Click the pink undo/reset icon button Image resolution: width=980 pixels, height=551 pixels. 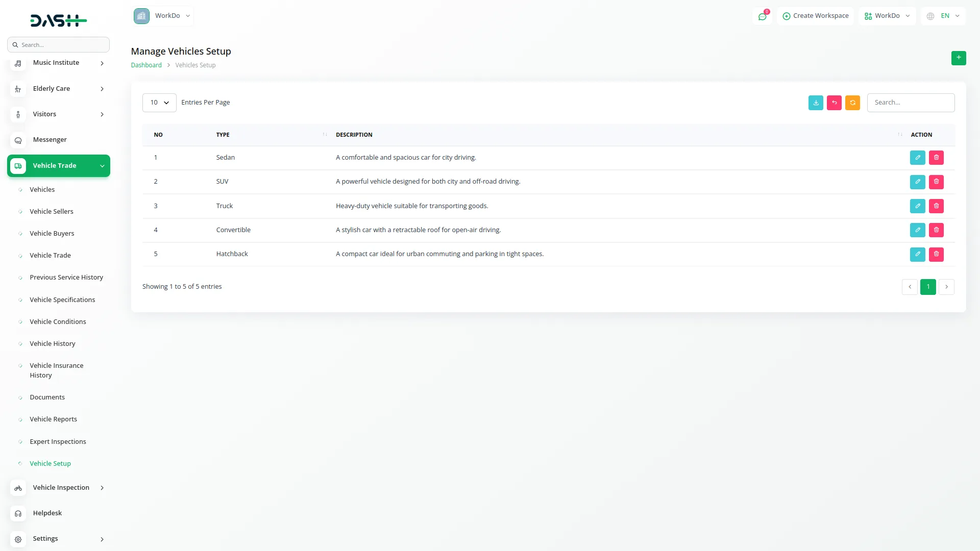[x=834, y=103]
